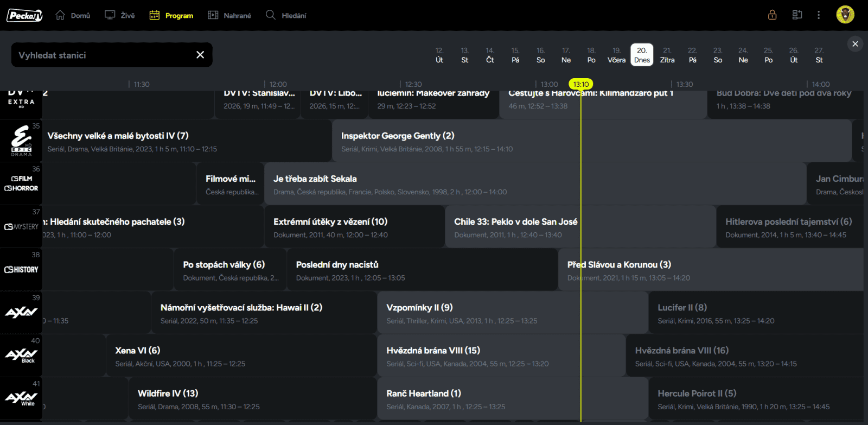Select date 26. Út
Image resolution: width=868 pixels, height=425 pixels.
[794, 55]
